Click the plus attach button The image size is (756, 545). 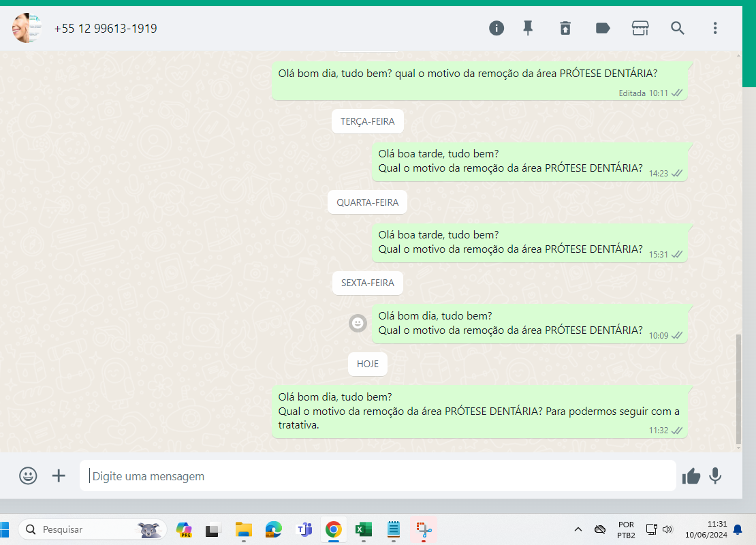coord(59,476)
